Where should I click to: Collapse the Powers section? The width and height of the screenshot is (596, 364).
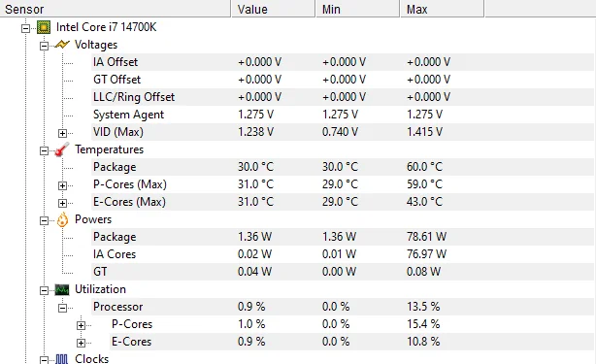tap(44, 220)
